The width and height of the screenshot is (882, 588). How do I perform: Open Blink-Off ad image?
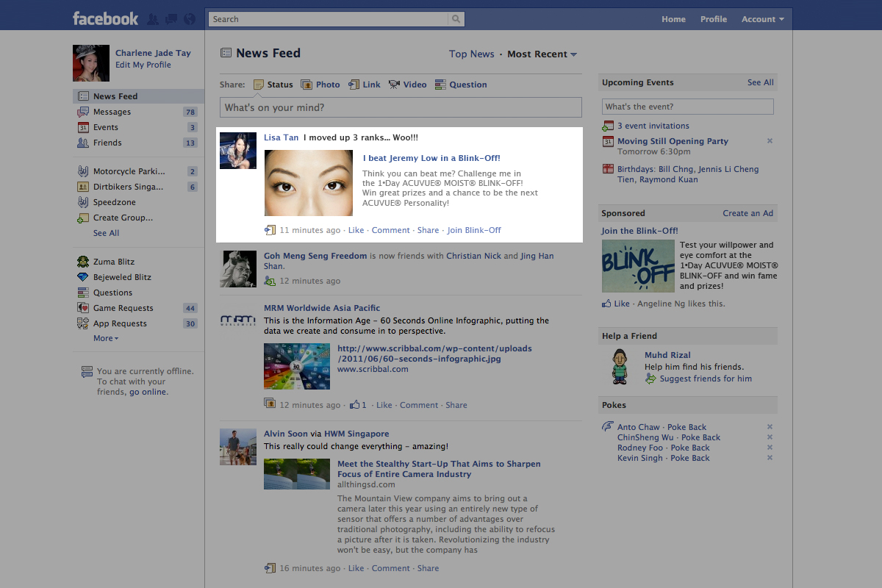[638, 266]
